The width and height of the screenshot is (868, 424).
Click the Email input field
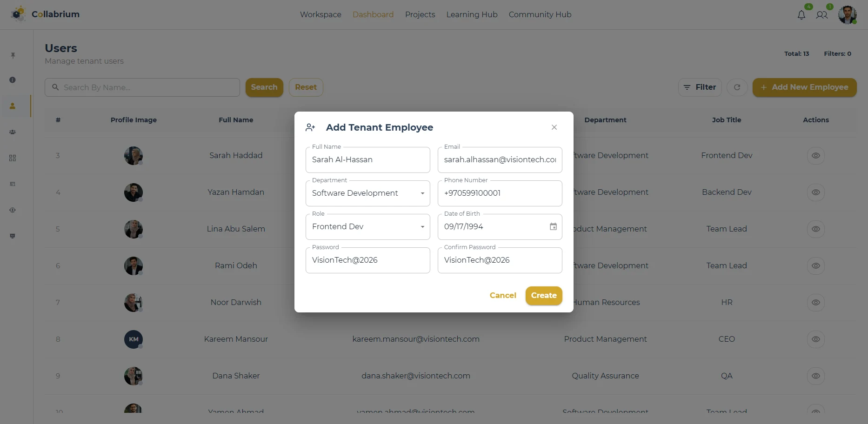point(500,160)
